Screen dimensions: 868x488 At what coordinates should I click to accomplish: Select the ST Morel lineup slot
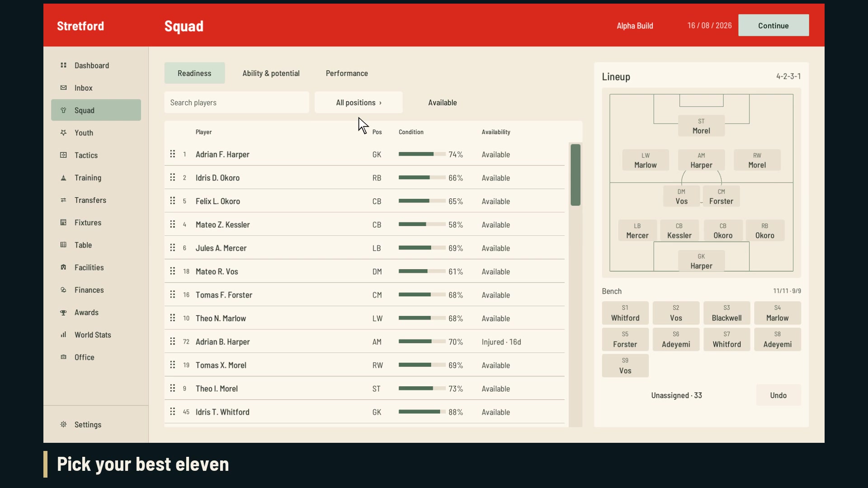[x=701, y=126]
